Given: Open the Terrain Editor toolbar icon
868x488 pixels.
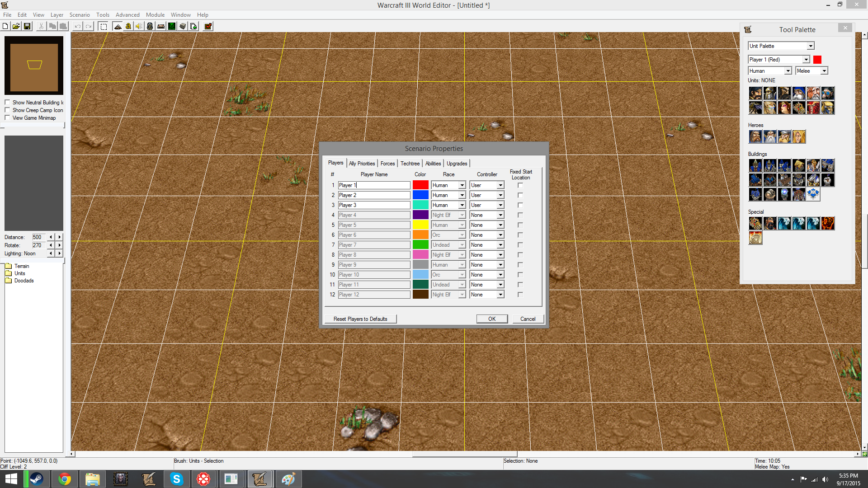Looking at the screenshot, I should 118,26.
